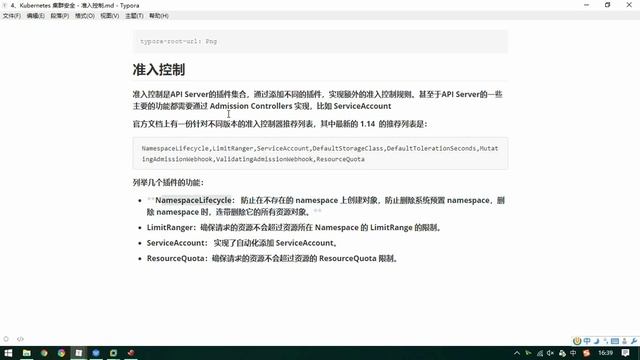The image size is (640, 360).
Task: Restore down the Typora window
Action: pos(607,5)
